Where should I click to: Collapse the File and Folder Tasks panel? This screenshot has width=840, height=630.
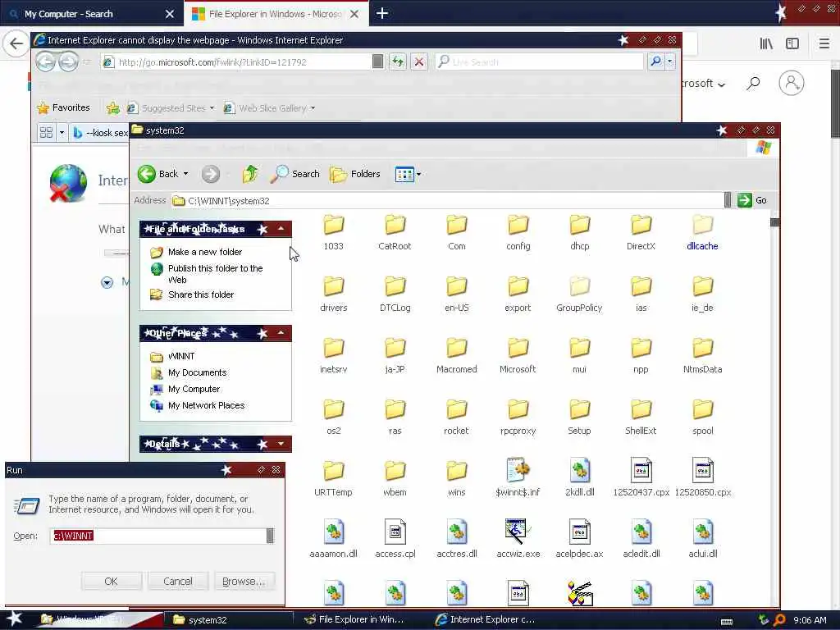(x=281, y=230)
